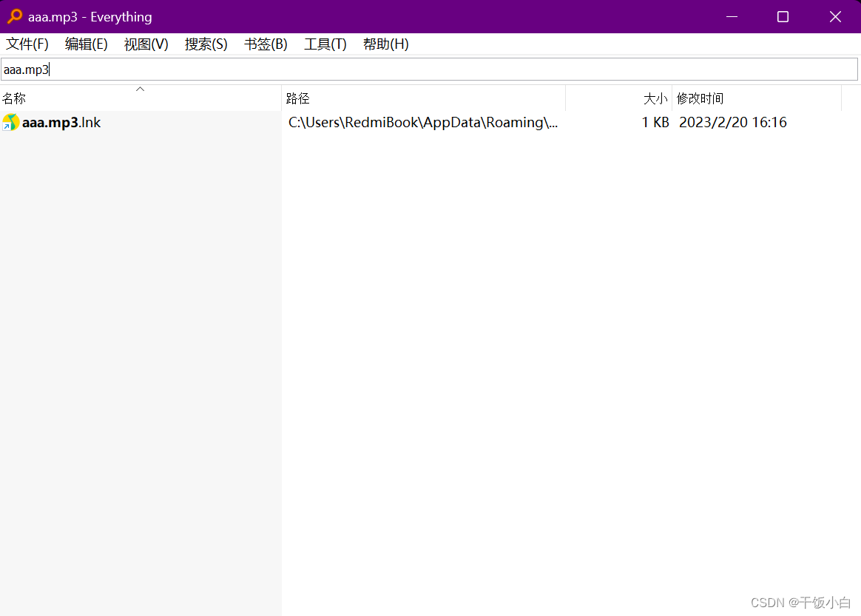Toggle the sort direction arrow above 名称
861x616 pixels.
(140, 89)
